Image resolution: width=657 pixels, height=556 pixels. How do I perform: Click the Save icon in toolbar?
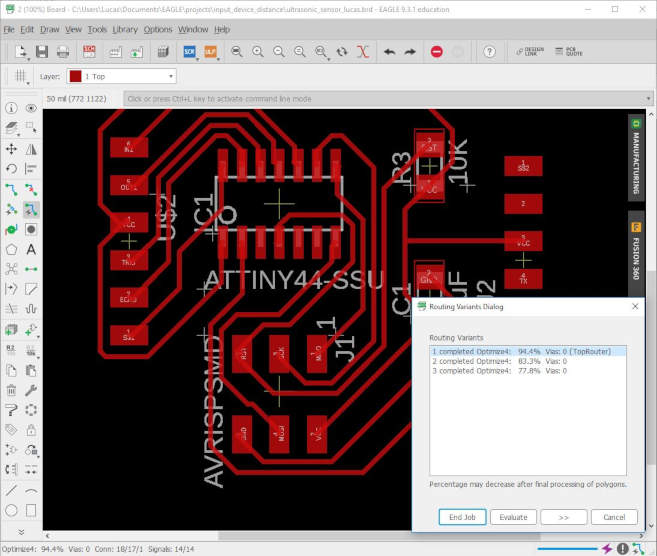(x=41, y=51)
